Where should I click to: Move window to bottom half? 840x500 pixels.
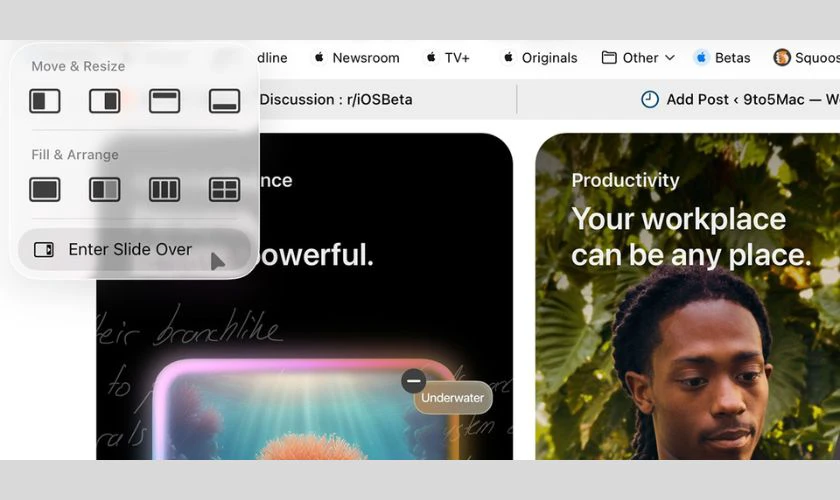coord(224,101)
